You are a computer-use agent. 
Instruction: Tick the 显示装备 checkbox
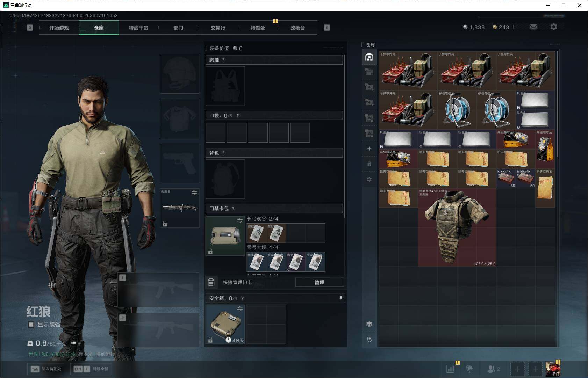tap(31, 325)
